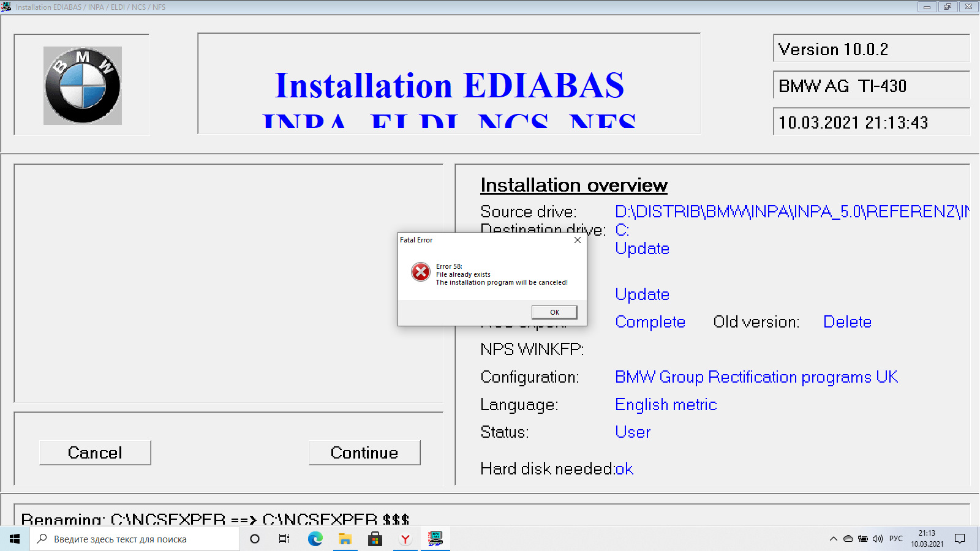Open File Explorer from the taskbar

pyautogui.click(x=345, y=539)
